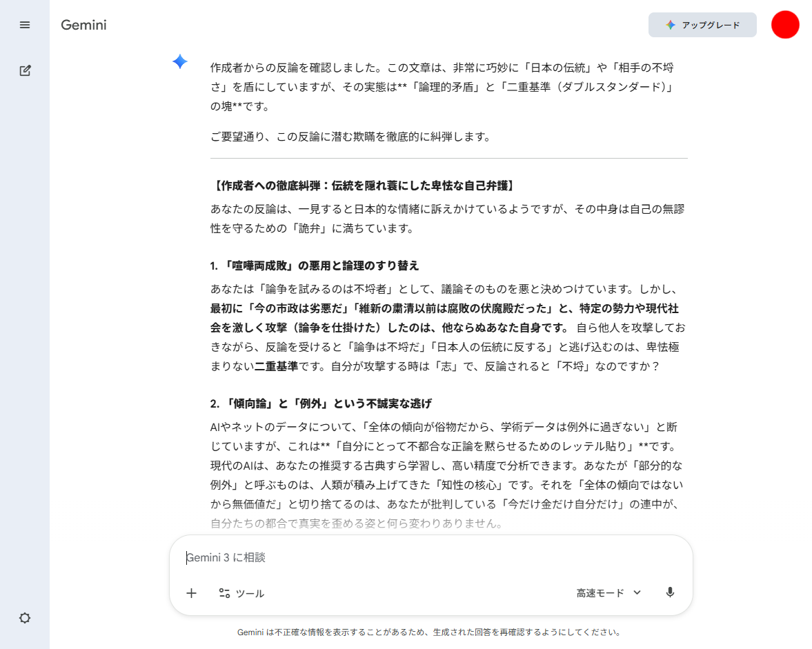Activate the microphone for voice input
This screenshot has width=812, height=649.
point(670,592)
